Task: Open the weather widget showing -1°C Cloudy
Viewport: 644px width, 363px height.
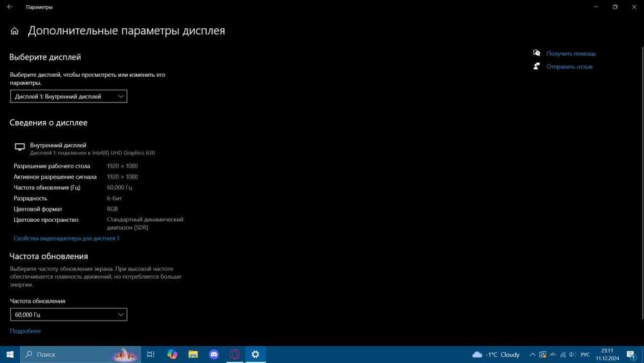Action: [x=496, y=355]
